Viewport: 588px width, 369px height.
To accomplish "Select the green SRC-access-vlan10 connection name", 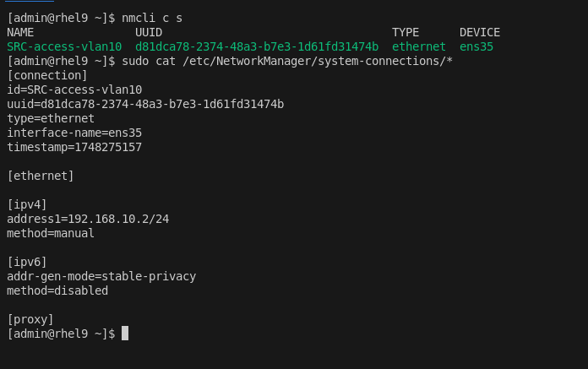I will point(64,47).
